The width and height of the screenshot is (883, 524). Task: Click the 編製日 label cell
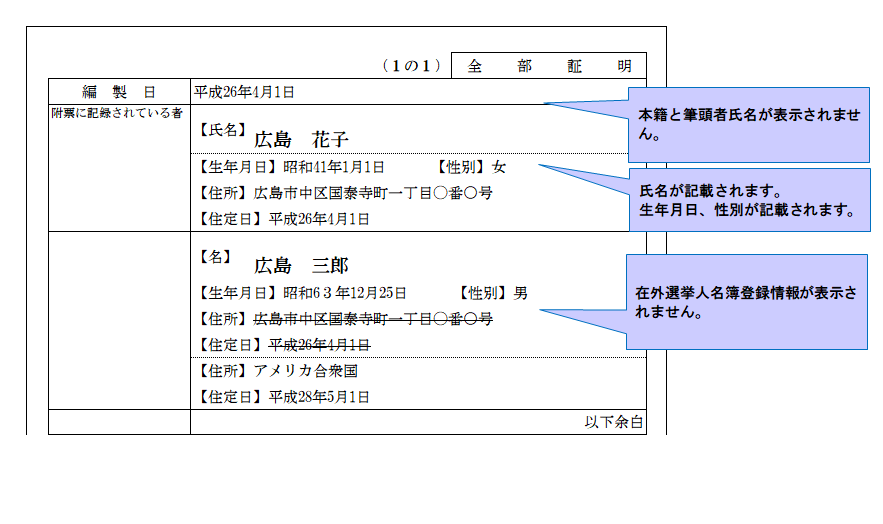click(119, 92)
